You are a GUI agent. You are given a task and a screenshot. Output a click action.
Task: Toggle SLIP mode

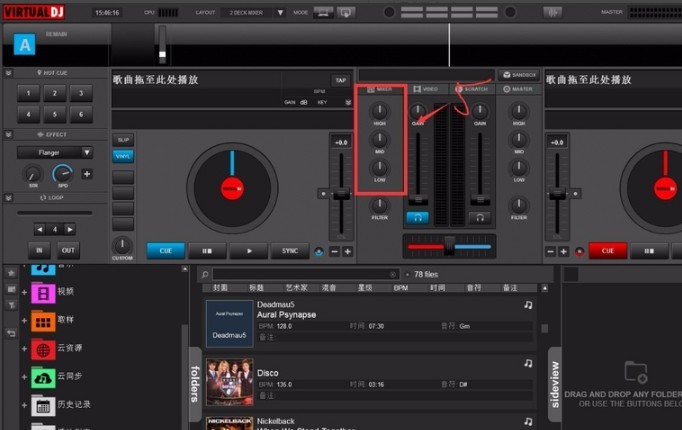(123, 140)
